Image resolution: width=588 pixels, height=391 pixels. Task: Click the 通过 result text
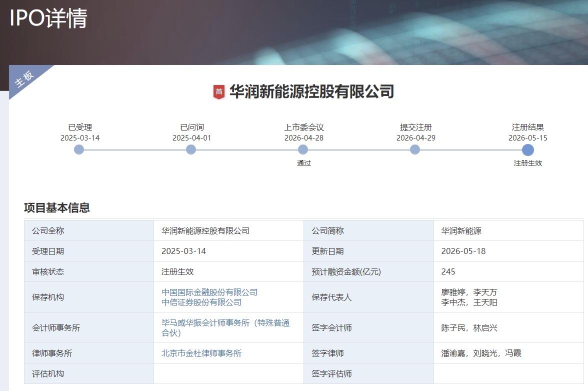point(304,163)
